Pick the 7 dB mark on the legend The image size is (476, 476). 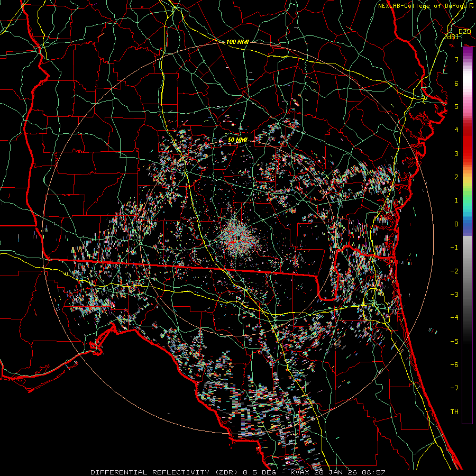tap(456, 60)
